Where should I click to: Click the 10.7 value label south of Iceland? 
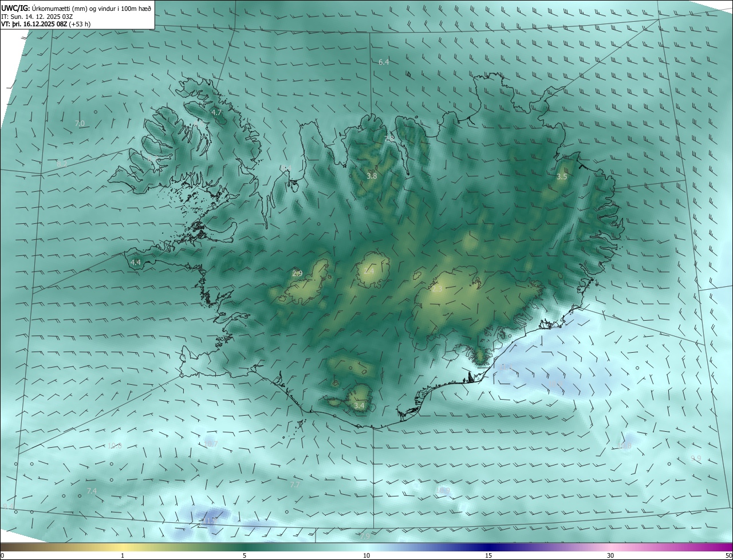211,444
